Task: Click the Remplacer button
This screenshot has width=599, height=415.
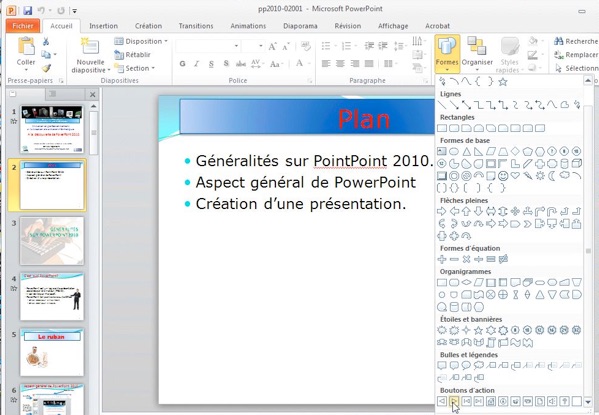Action: pos(576,55)
